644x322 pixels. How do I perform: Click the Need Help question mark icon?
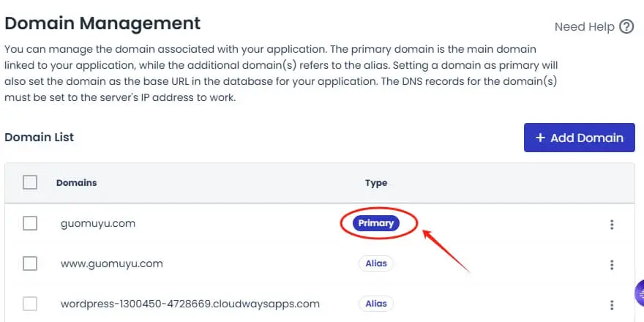[x=626, y=27]
